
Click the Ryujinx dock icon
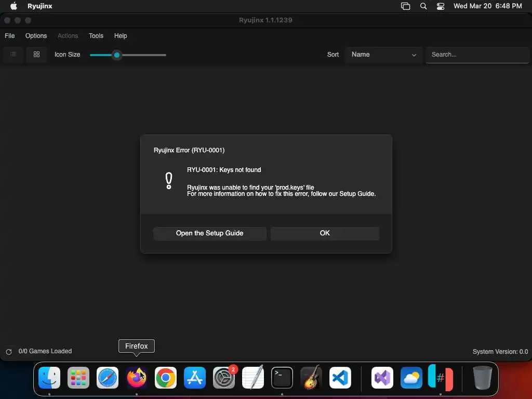441,377
